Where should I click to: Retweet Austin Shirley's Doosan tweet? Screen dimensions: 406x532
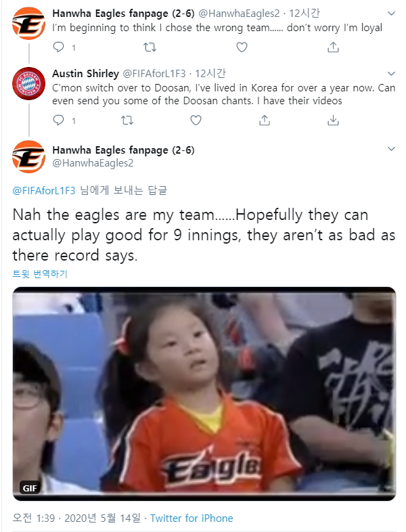127,120
